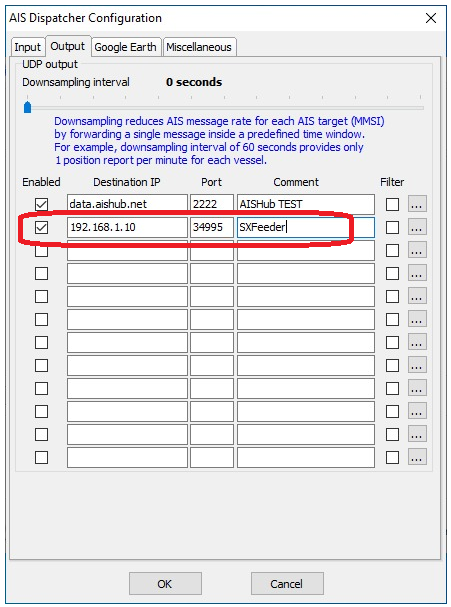Select the Output tab
Image resolution: width=451 pixels, height=607 pixels.
68,46
